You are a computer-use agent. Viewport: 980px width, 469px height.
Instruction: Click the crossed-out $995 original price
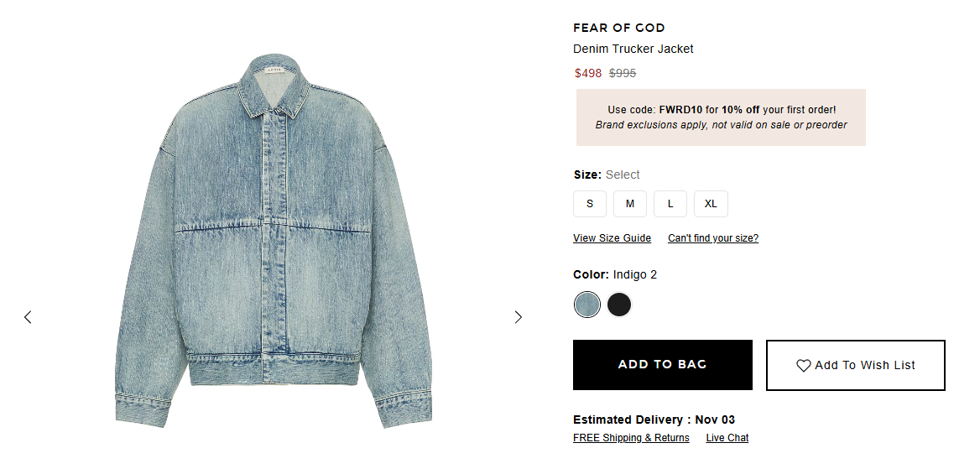(623, 73)
